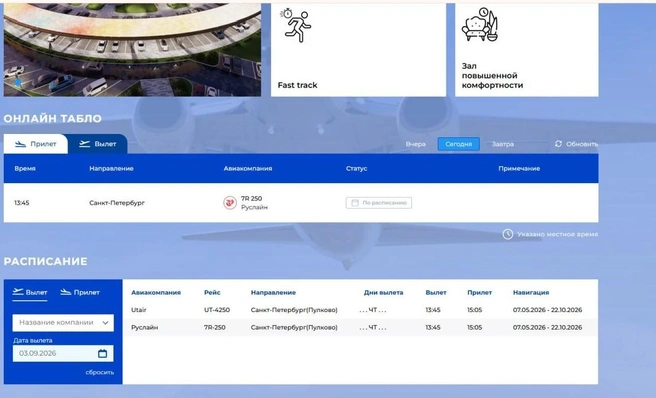Viewport: 656px width, 398px height.
Task: Switch the online board to the Прилет tab
Action: pos(36,144)
